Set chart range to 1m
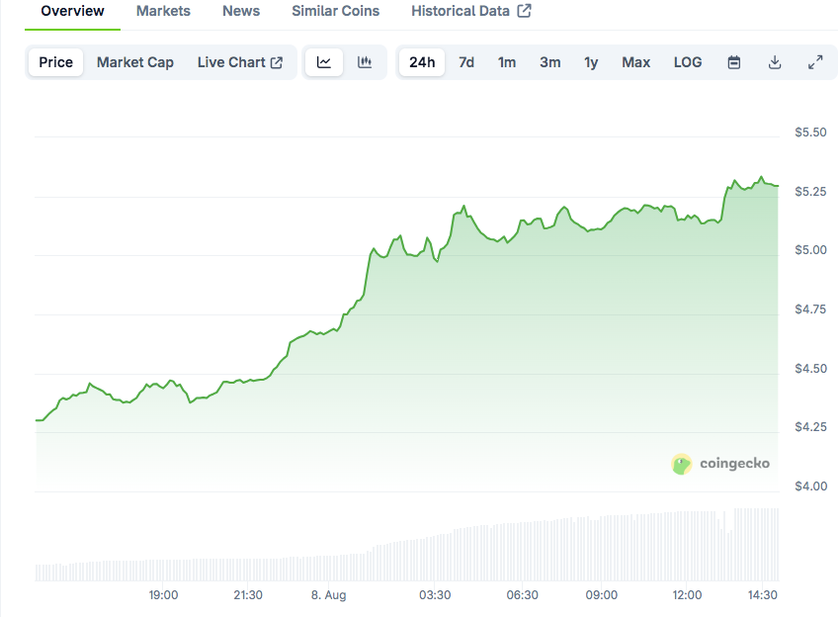The height and width of the screenshot is (617, 840). [x=507, y=62]
